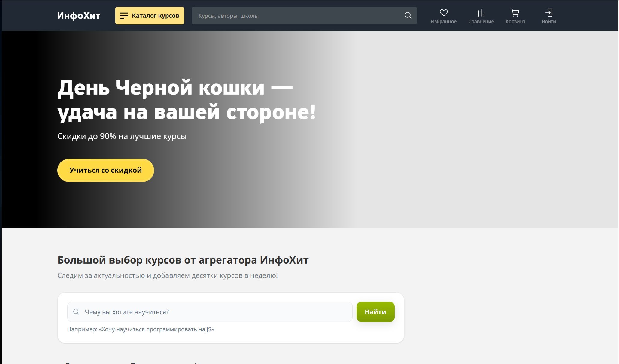Click the heart icon for Избранное
Image resolution: width=619 pixels, height=364 pixels.
click(443, 13)
